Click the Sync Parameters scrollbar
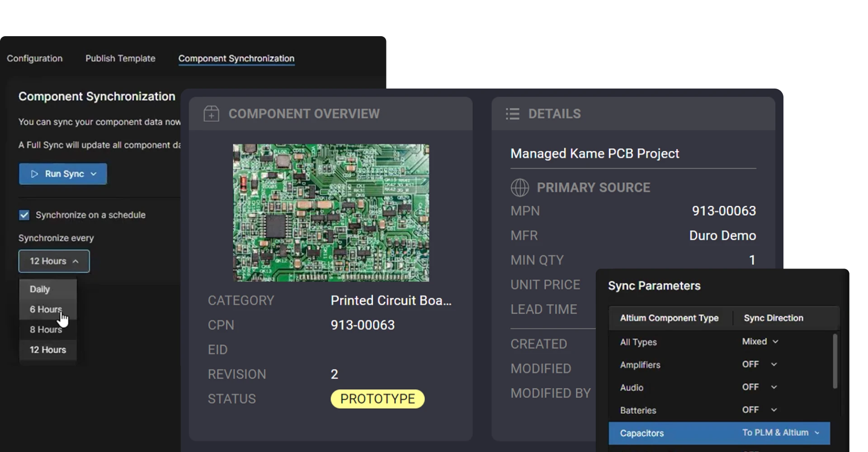This screenshot has width=868, height=452. (x=835, y=361)
